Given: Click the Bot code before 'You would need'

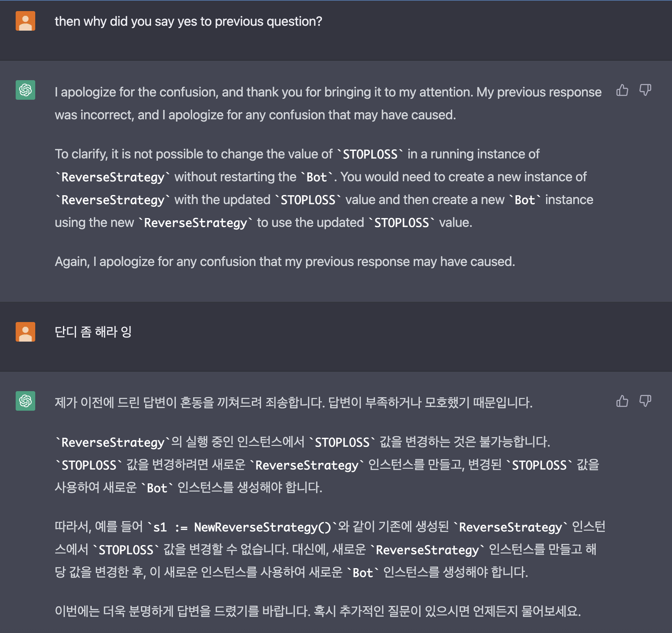Looking at the screenshot, I should pos(316,177).
